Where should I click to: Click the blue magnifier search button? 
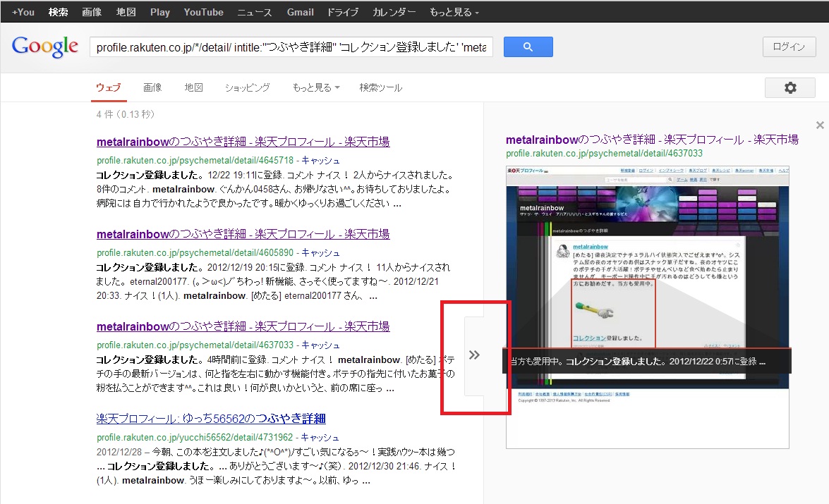[528, 47]
